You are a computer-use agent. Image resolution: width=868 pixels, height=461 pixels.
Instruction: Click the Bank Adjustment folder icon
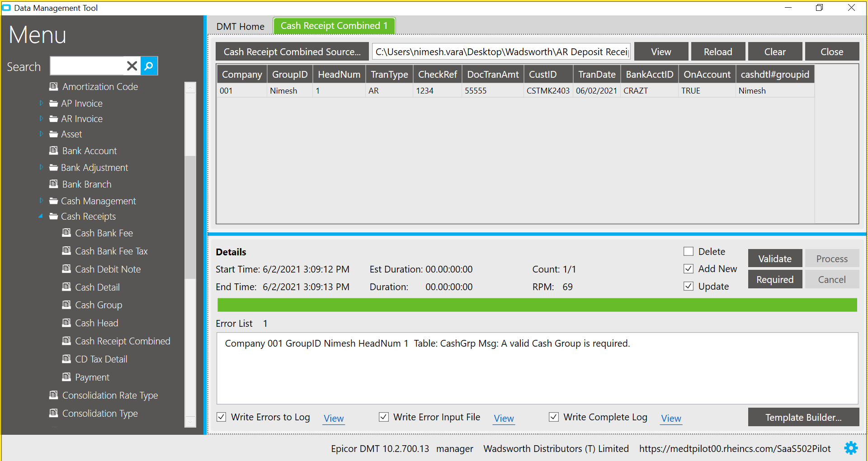click(x=53, y=167)
